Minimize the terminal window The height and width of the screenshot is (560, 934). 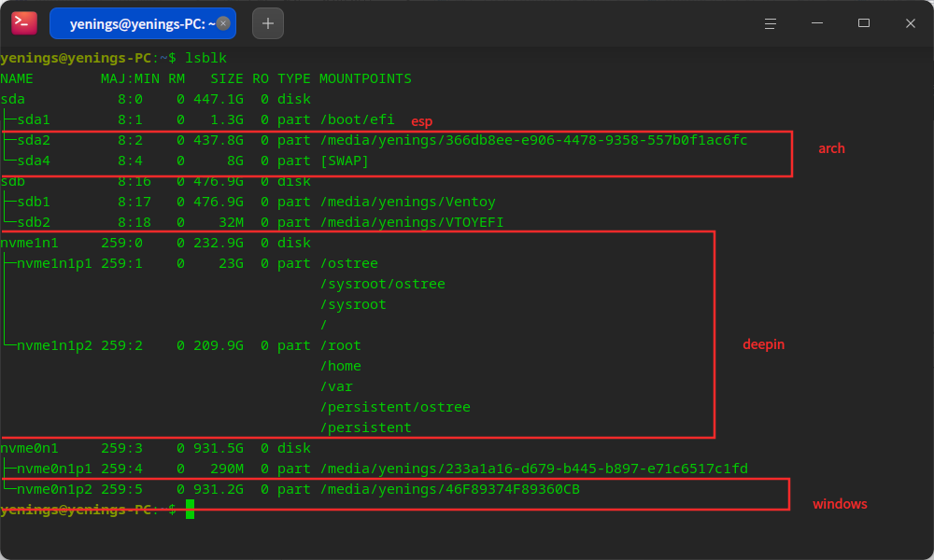coord(817,23)
